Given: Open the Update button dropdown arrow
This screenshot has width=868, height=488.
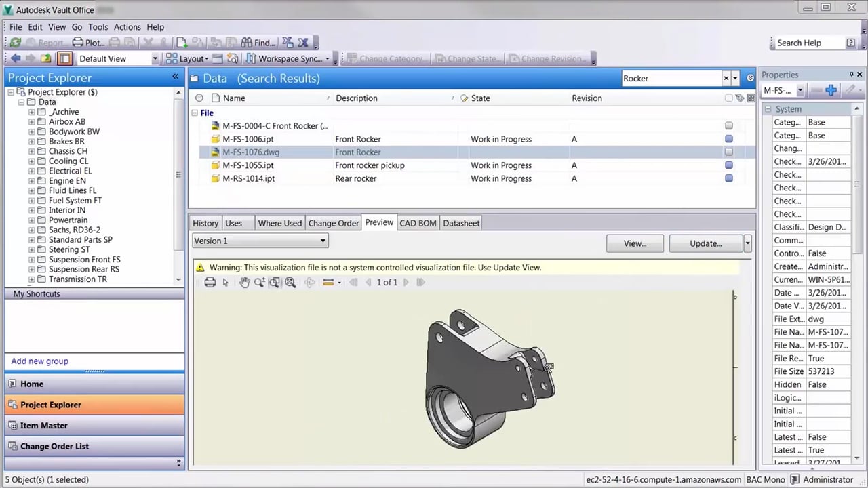Looking at the screenshot, I should click(747, 243).
